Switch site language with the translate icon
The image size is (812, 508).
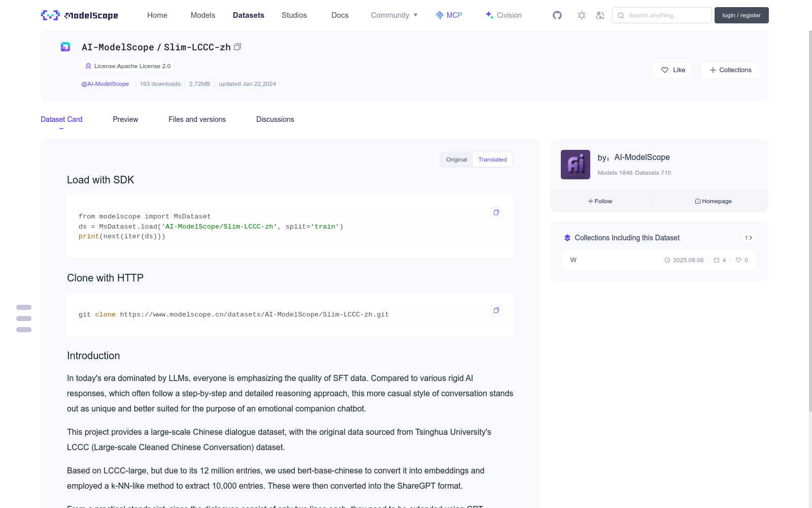pyautogui.click(x=600, y=15)
